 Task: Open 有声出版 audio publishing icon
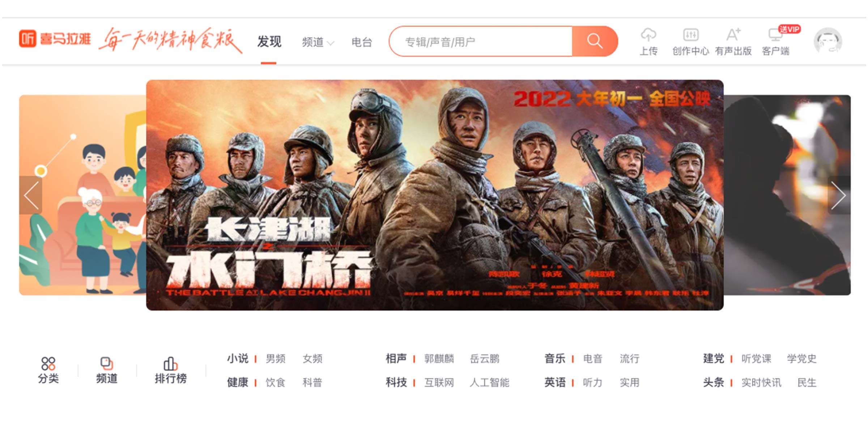[733, 35]
